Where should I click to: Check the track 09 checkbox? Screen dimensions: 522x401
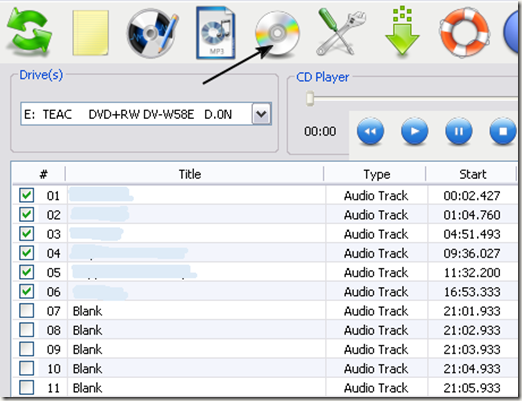(x=26, y=349)
